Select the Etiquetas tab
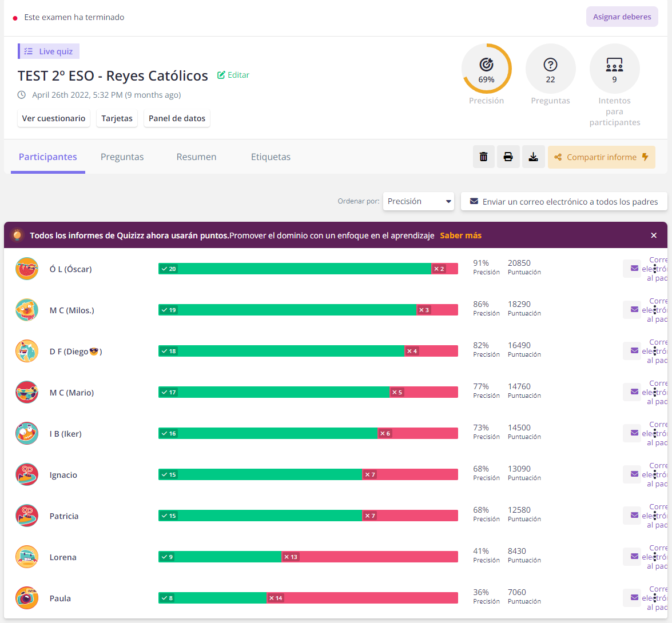The image size is (672, 623). click(x=271, y=157)
